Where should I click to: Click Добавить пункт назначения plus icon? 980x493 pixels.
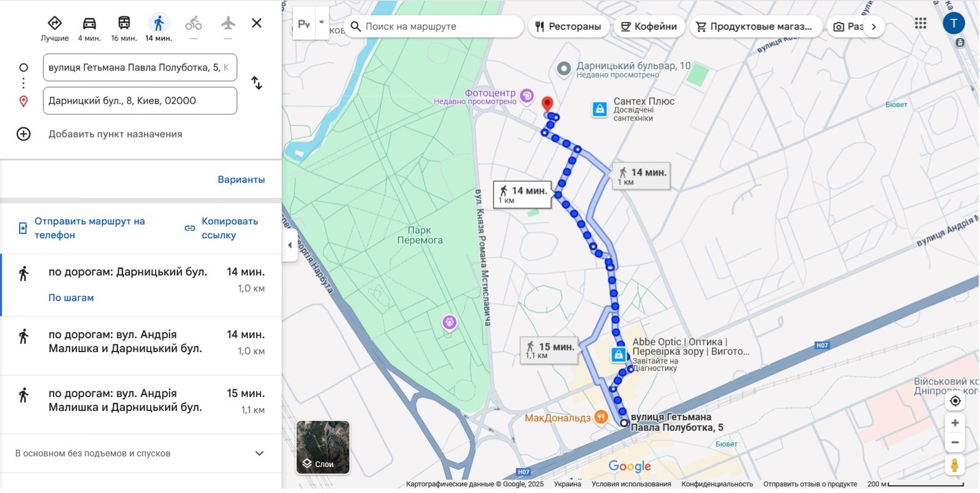pyautogui.click(x=23, y=134)
